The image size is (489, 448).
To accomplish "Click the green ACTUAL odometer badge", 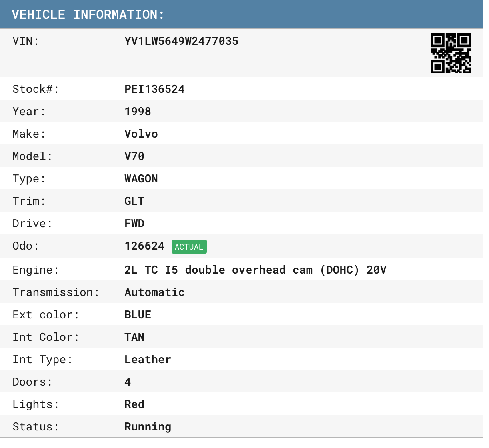I will [x=189, y=247].
